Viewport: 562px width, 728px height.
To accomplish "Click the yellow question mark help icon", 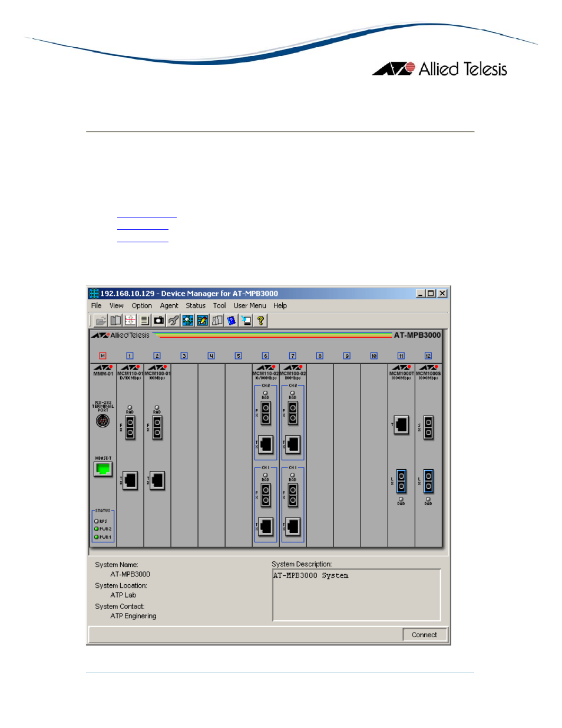I will click(260, 321).
